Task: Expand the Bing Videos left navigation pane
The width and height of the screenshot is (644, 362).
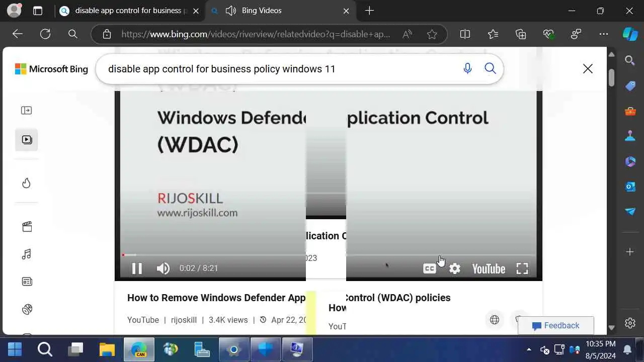Action: pyautogui.click(x=27, y=111)
